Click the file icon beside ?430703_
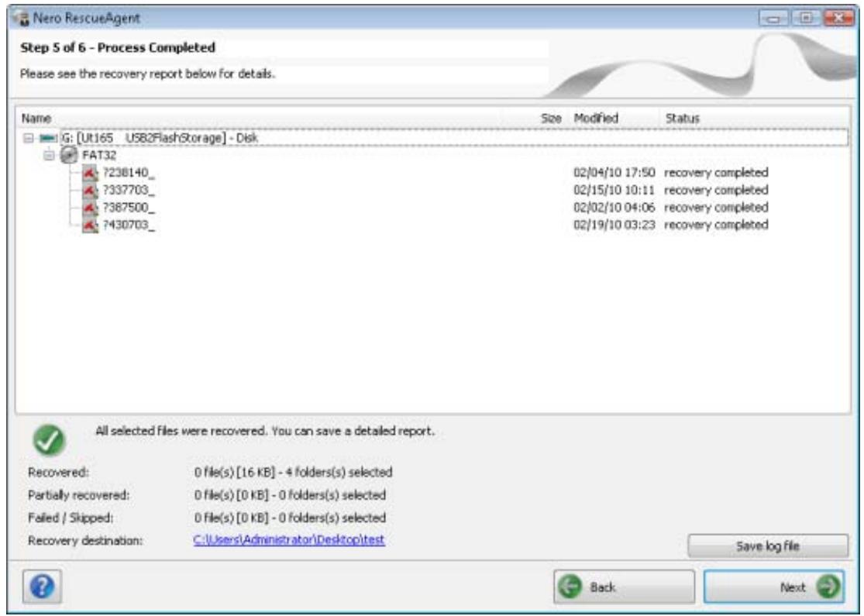 (x=90, y=225)
